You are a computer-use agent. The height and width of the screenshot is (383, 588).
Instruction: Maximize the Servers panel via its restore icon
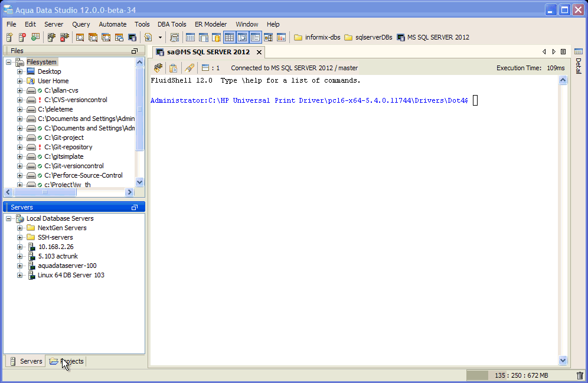click(135, 207)
